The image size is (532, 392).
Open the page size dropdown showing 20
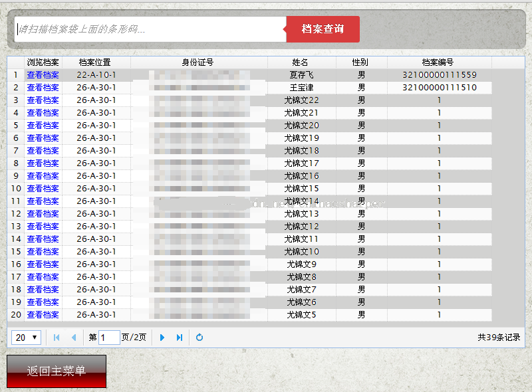pos(25,338)
